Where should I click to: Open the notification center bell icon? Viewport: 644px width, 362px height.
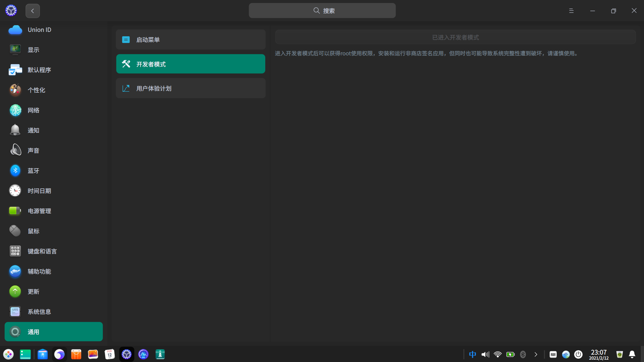[x=632, y=354]
